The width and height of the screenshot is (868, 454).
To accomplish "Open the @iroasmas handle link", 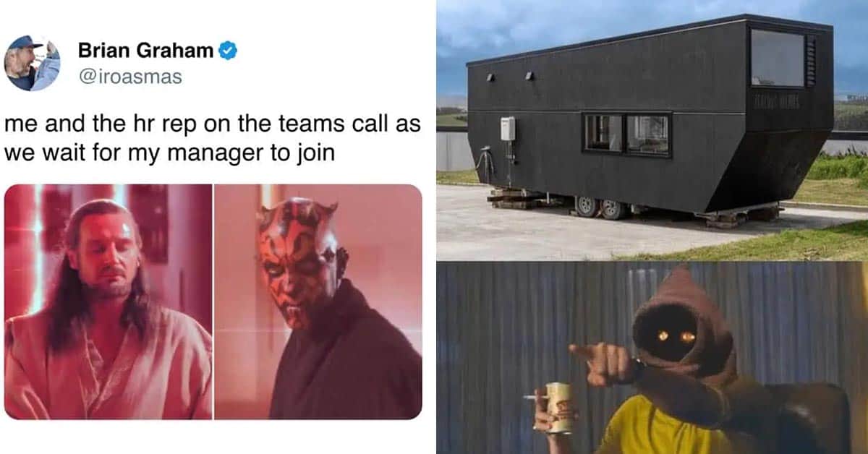I will click(x=130, y=76).
